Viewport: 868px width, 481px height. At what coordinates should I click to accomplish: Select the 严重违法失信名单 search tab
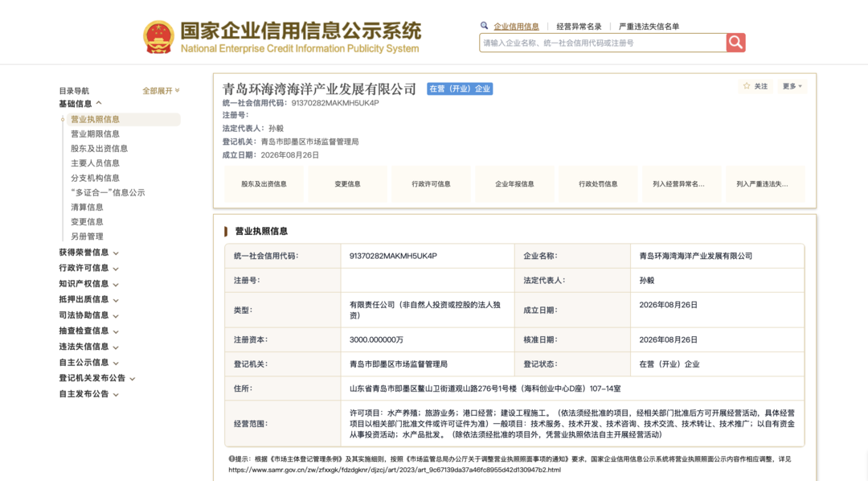pos(649,26)
